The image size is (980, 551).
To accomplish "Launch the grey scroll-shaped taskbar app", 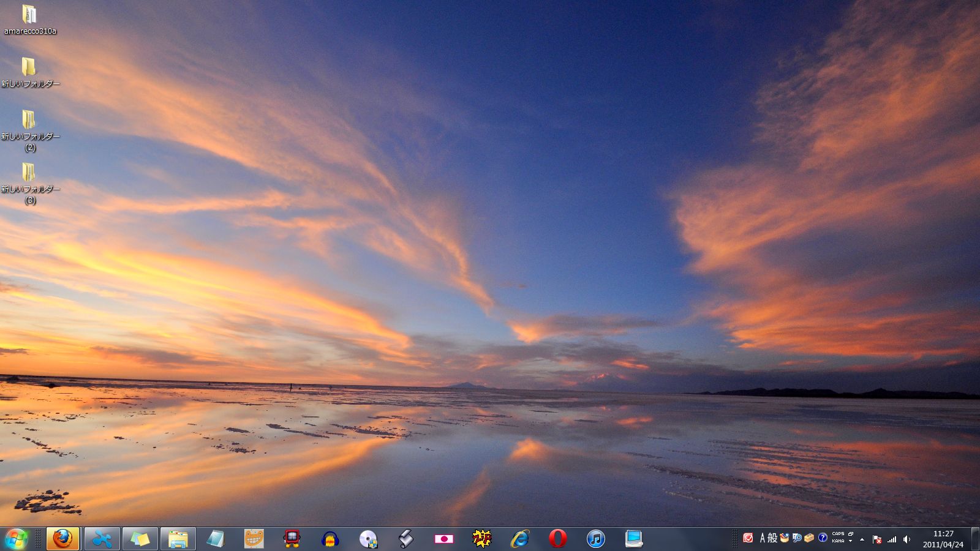I will [x=406, y=539].
